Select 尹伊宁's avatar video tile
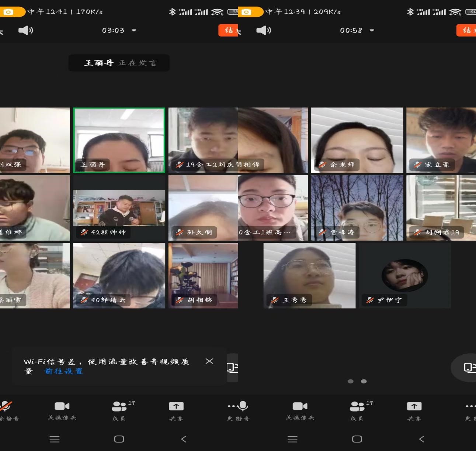476x451 pixels. 404,275
